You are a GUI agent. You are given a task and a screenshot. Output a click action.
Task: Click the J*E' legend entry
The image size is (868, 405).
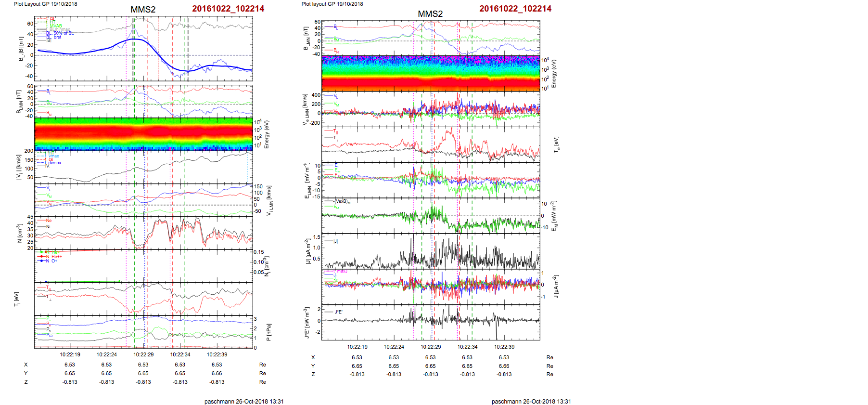point(338,312)
